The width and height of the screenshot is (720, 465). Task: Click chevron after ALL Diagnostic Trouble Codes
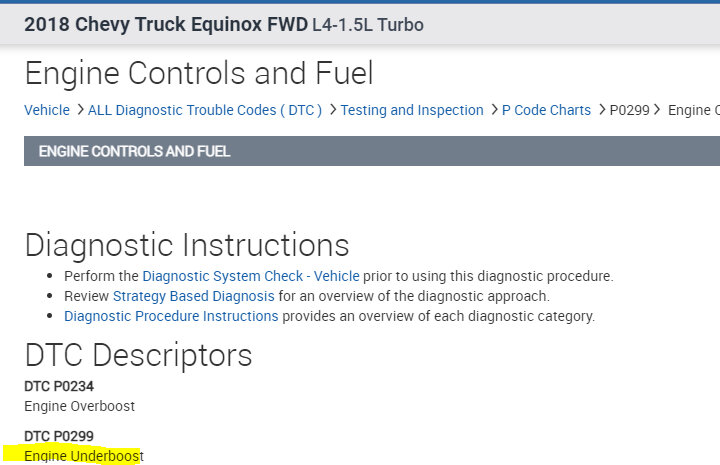click(x=332, y=110)
